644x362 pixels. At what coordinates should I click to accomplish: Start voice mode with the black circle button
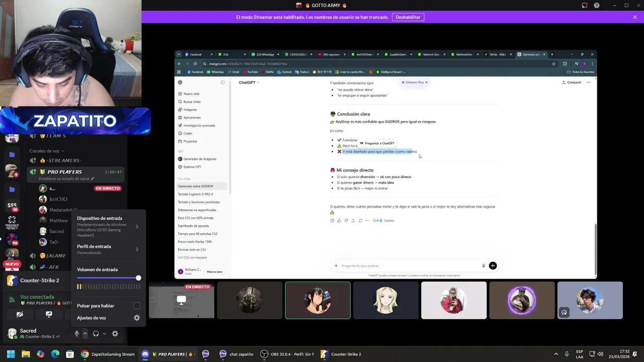pyautogui.click(x=493, y=265)
